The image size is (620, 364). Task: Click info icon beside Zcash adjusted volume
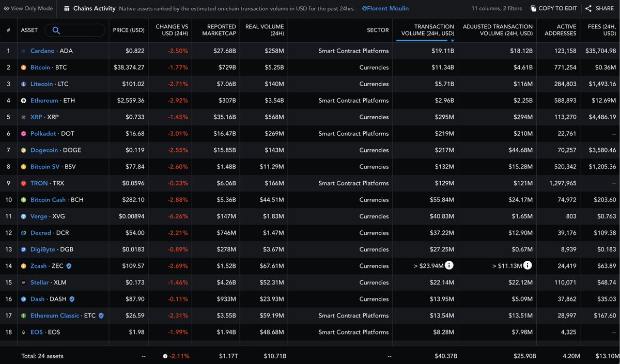[528, 266]
